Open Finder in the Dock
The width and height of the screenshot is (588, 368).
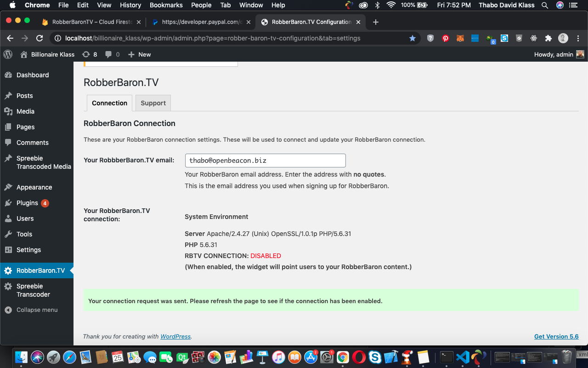point(21,357)
